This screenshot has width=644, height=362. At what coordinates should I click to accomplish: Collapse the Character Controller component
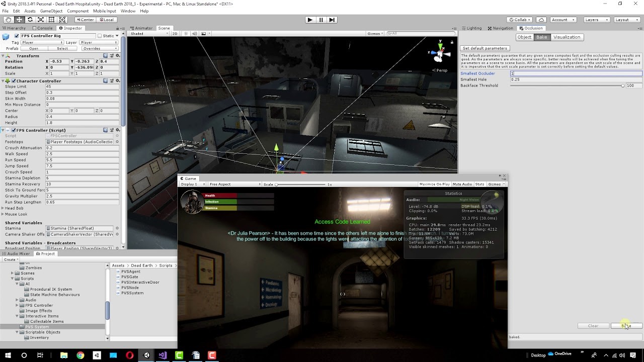click(3, 80)
